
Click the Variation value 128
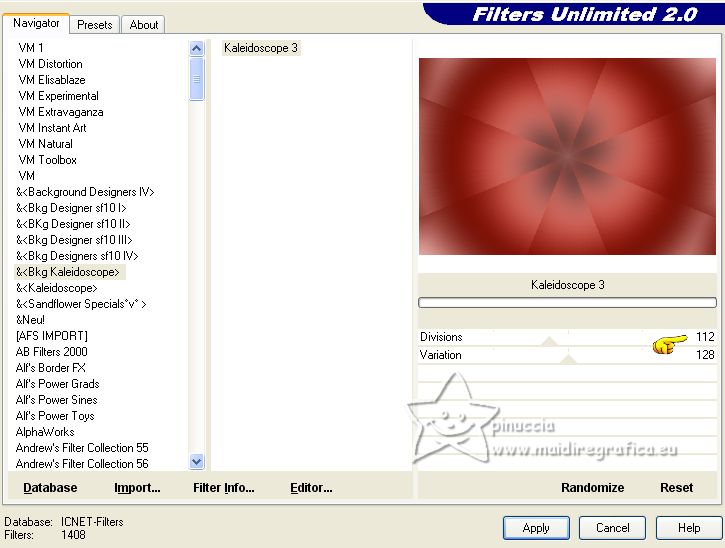[705, 355]
